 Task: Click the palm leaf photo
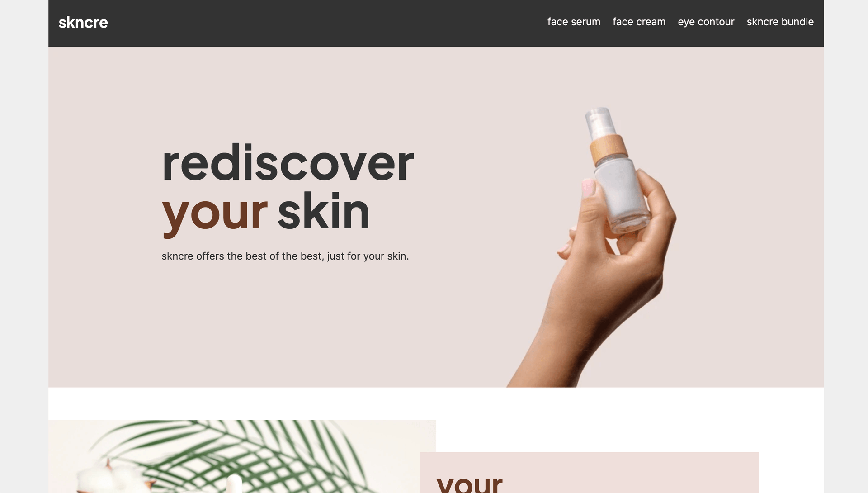point(242,456)
